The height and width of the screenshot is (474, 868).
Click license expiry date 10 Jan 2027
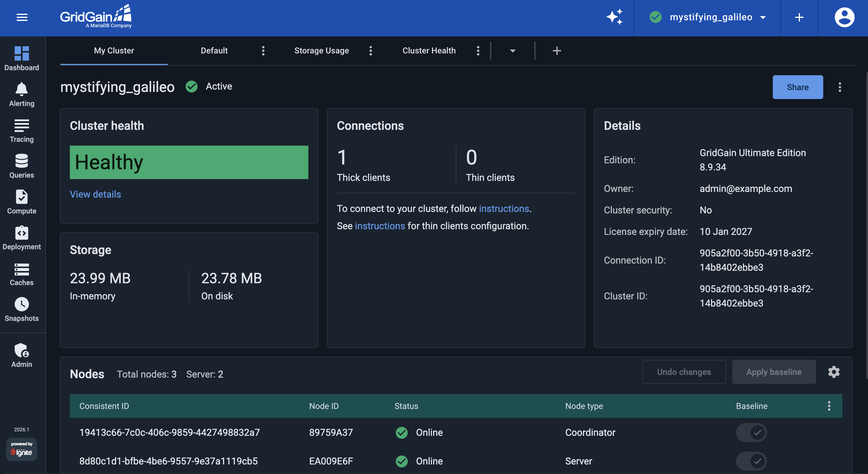[725, 231]
